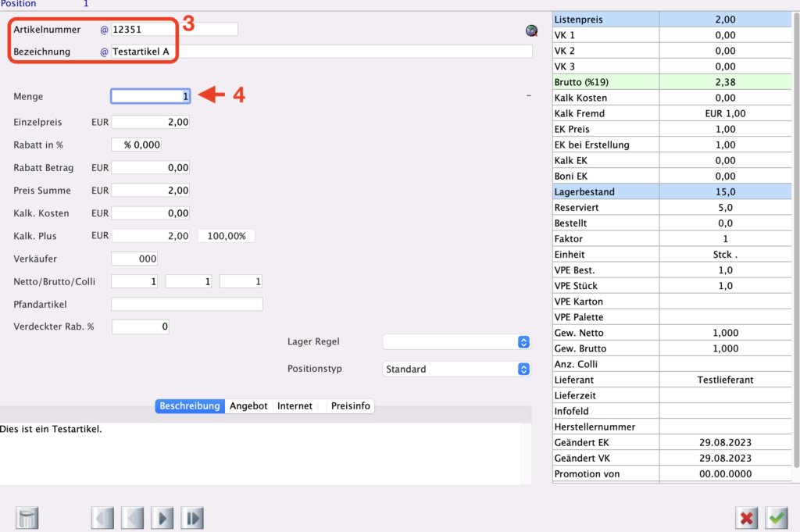The height and width of the screenshot is (532, 800).
Task: Click the Rabatt in % field
Action: (137, 145)
